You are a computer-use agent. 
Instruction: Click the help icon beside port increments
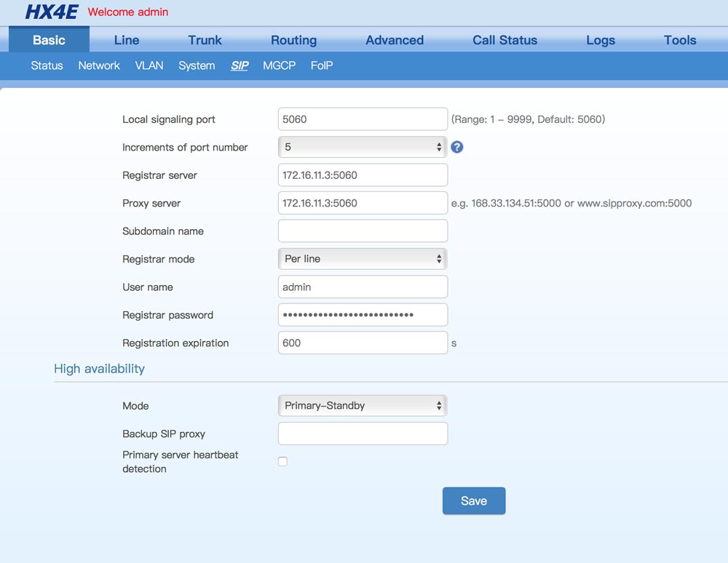tap(457, 147)
